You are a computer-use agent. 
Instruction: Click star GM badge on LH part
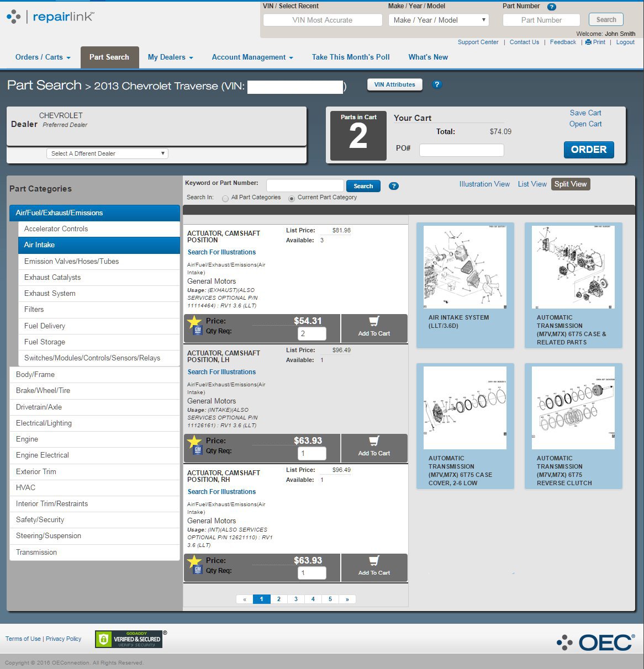(x=195, y=445)
